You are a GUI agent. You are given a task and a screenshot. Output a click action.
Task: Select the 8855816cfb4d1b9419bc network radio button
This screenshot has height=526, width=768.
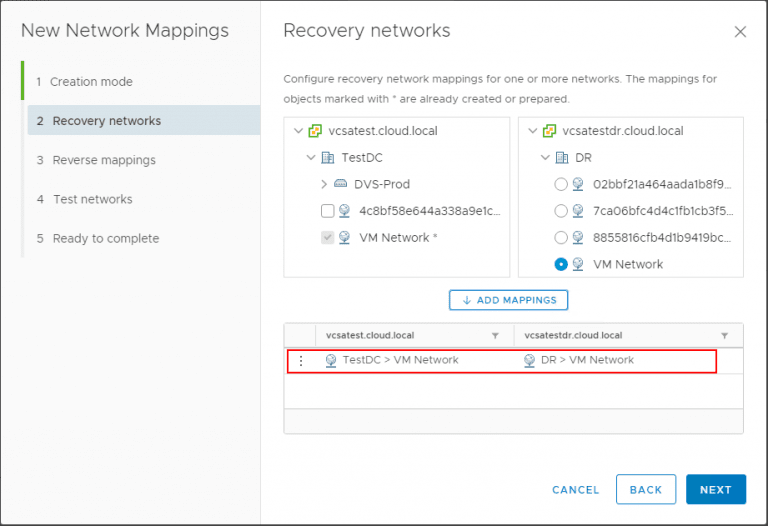tap(560, 238)
